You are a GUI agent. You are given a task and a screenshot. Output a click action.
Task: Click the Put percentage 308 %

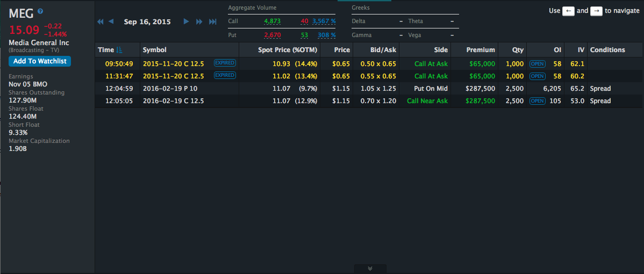tap(326, 35)
